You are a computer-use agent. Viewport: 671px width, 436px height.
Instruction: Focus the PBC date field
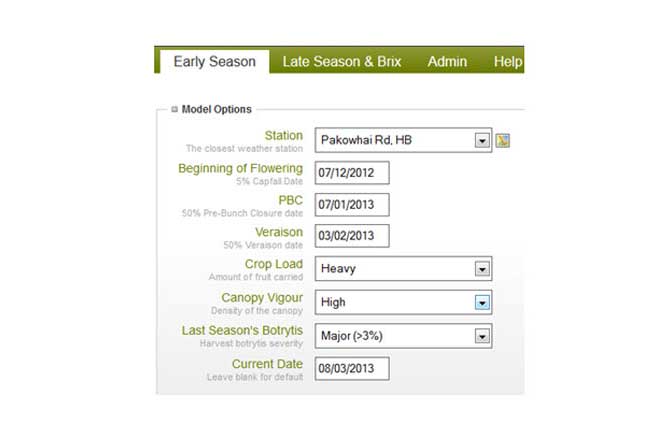point(351,205)
